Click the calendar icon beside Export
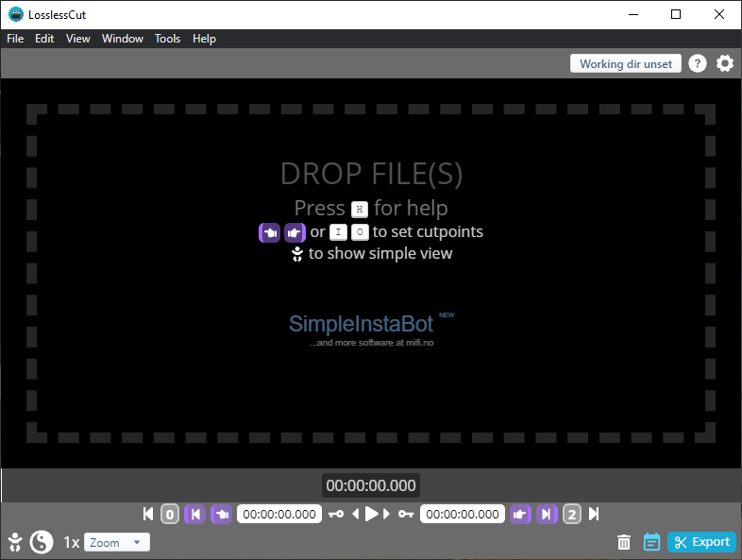 tap(651, 542)
